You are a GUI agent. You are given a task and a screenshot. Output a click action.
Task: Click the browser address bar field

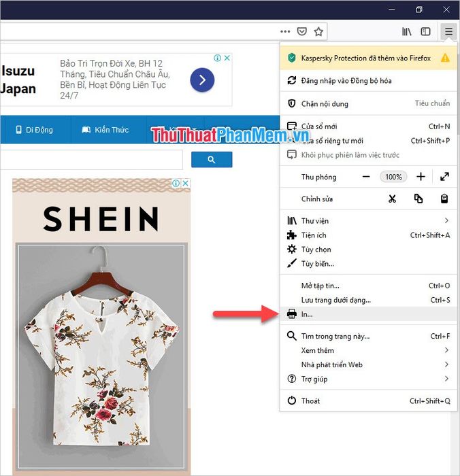pyautogui.click(x=138, y=31)
